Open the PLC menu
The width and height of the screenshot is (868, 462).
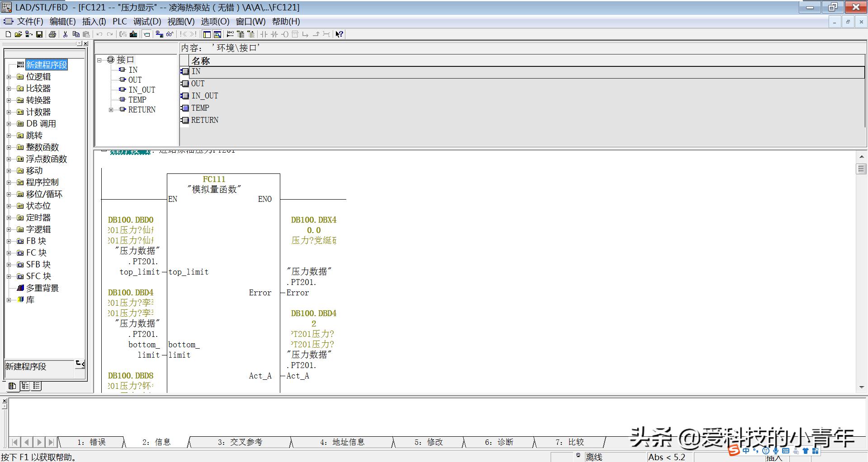[120, 21]
